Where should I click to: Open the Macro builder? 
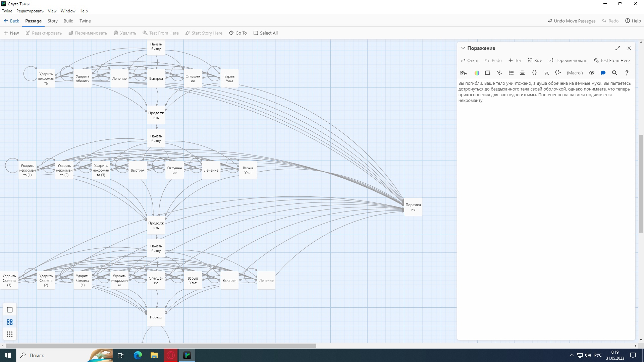(575, 73)
